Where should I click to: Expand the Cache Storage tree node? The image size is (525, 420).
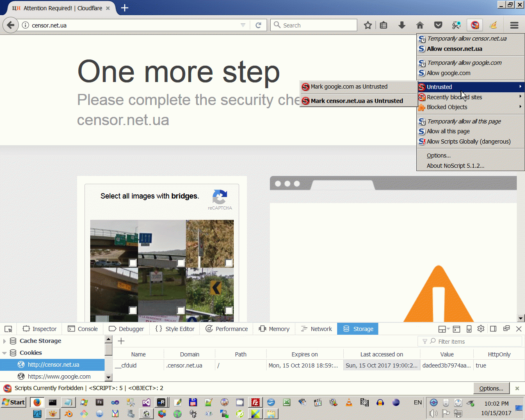coord(5,341)
